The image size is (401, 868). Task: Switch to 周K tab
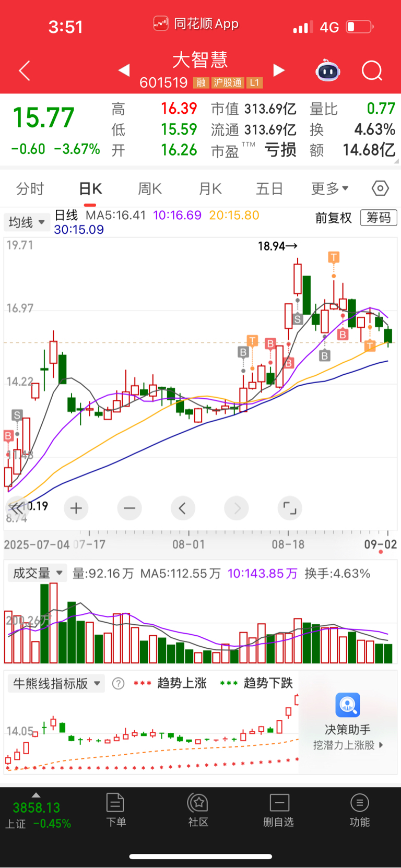pos(150,188)
